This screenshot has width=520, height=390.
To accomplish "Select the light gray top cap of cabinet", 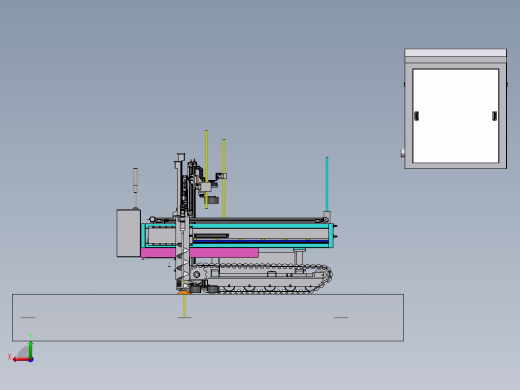I will pyautogui.click(x=455, y=53).
